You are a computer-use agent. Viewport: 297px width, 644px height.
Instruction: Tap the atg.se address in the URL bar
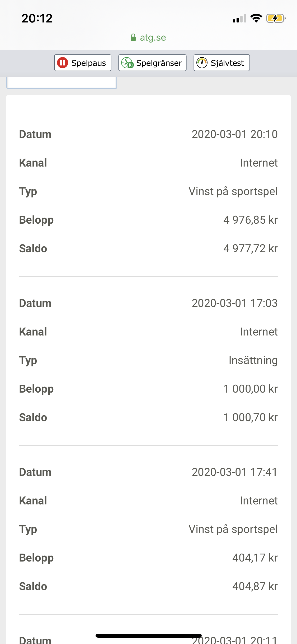click(153, 38)
